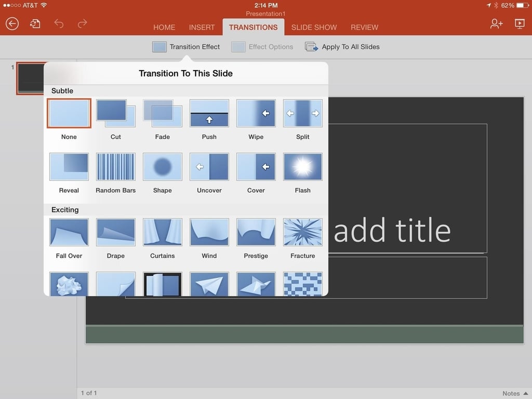Choose the Fade transition
This screenshot has width=532, height=399.
[163, 113]
